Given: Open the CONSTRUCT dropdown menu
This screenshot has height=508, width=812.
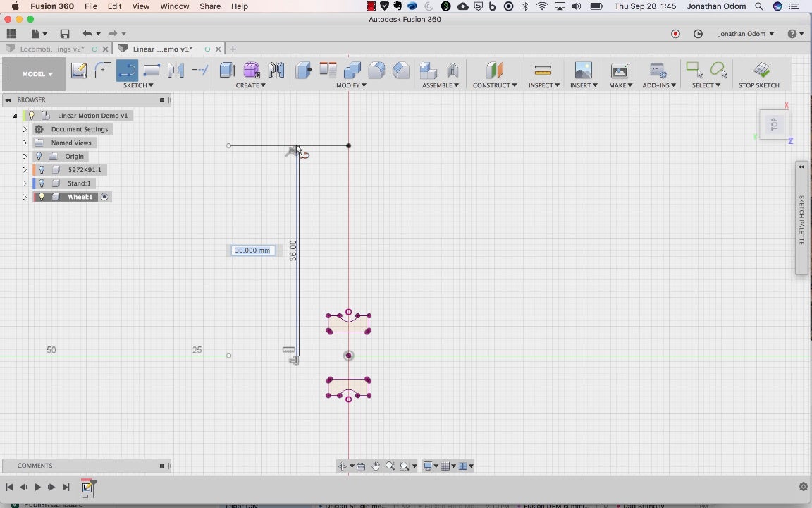Looking at the screenshot, I should [x=495, y=85].
